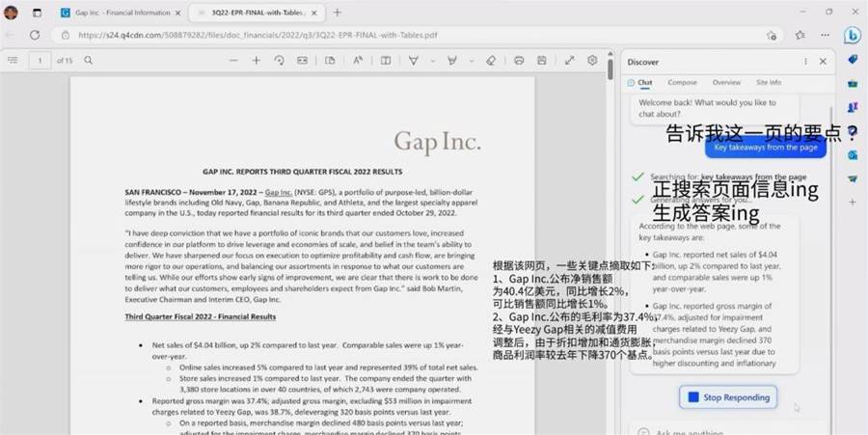Close the Discover panel
This screenshot has height=435, width=868.
823,62
